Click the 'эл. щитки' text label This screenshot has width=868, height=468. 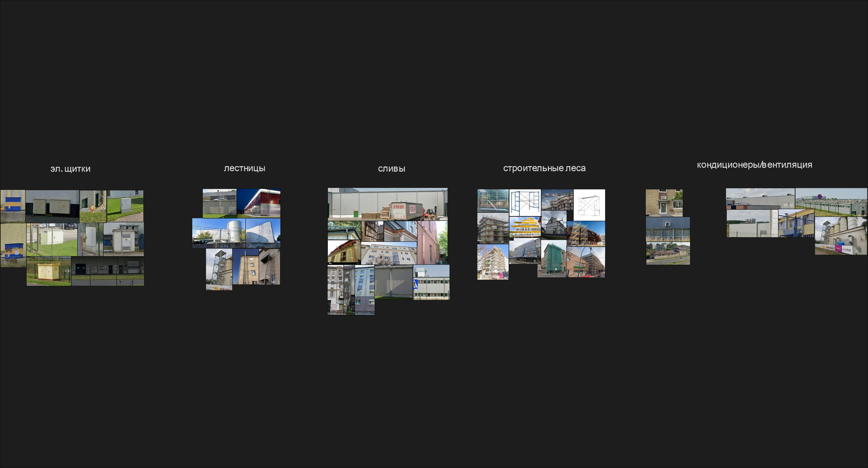[x=70, y=169]
